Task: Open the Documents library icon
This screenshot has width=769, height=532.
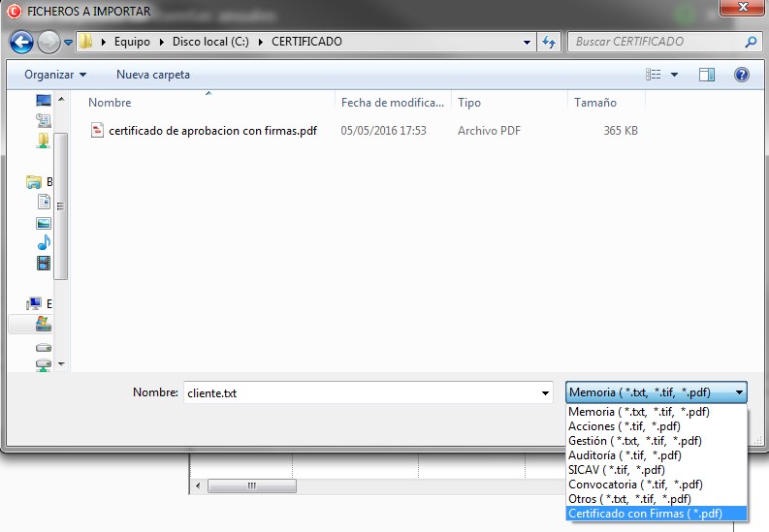Action: (44, 202)
